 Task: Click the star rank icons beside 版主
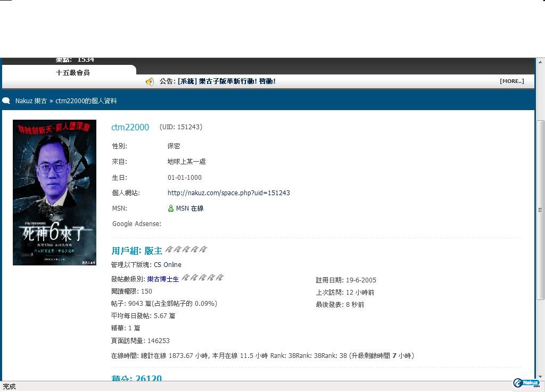click(x=186, y=249)
